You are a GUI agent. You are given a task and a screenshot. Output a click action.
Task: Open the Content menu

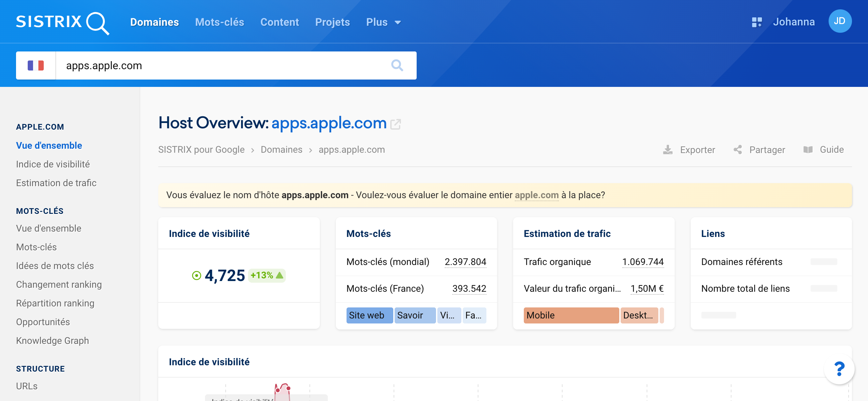pyautogui.click(x=279, y=22)
